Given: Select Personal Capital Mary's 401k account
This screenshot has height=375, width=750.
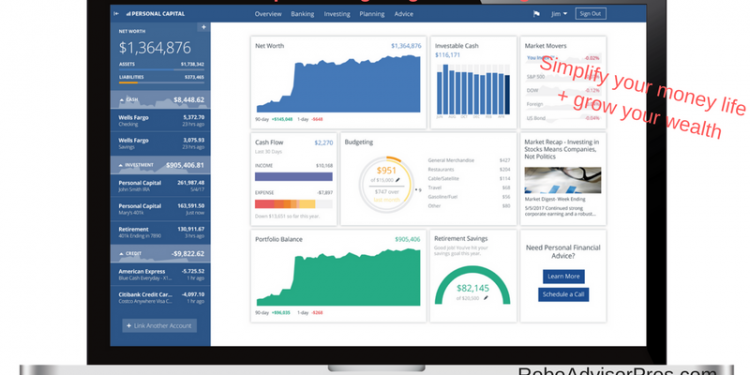Looking at the screenshot, I should pyautogui.click(x=160, y=209).
